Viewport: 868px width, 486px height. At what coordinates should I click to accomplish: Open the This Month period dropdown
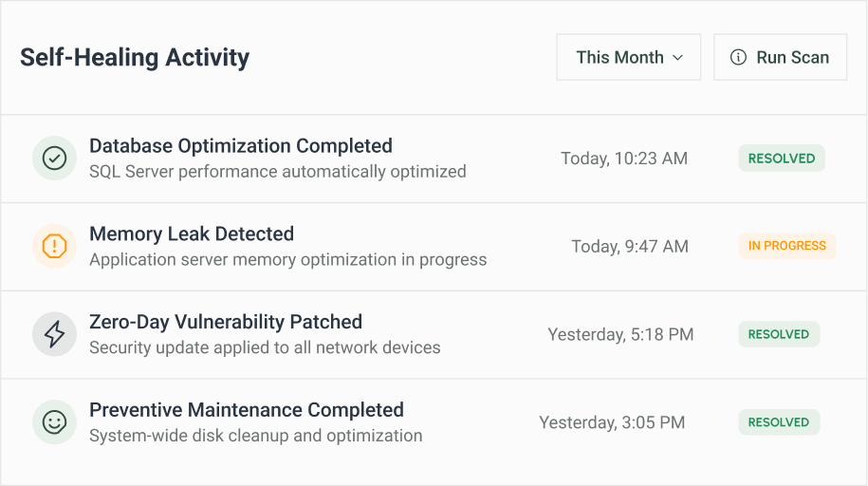[628, 57]
